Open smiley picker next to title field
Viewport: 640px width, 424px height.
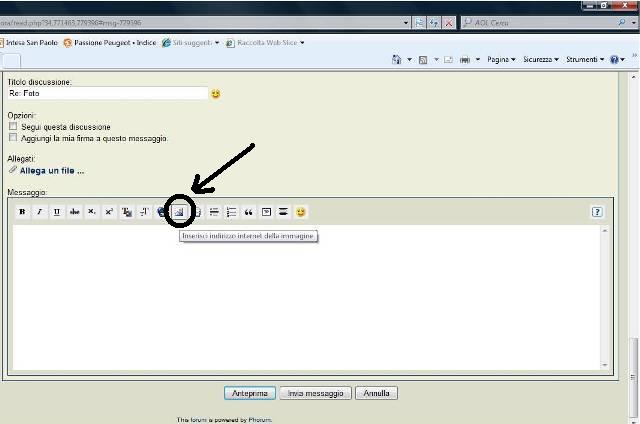[216, 94]
